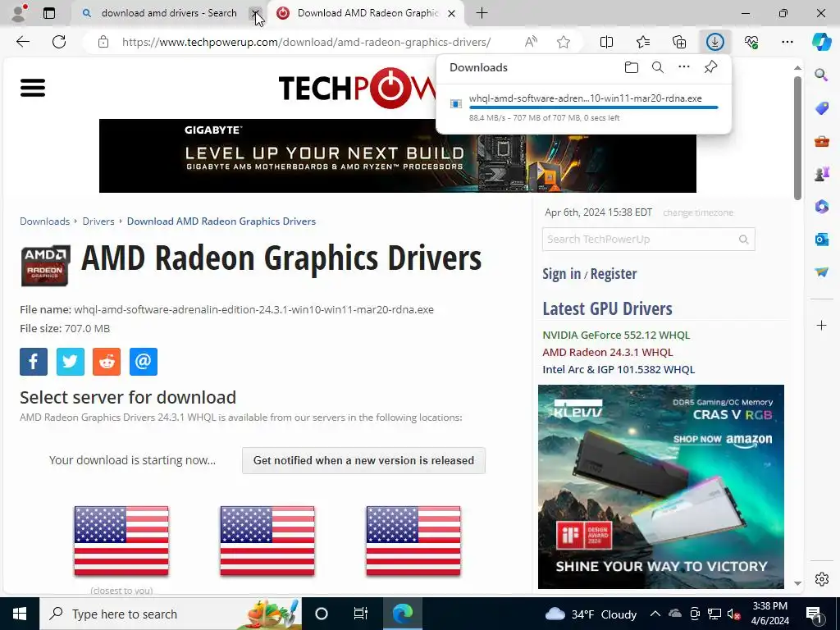Click the Downloads breadcrumb link
This screenshot has height=630, width=840.
pos(44,221)
